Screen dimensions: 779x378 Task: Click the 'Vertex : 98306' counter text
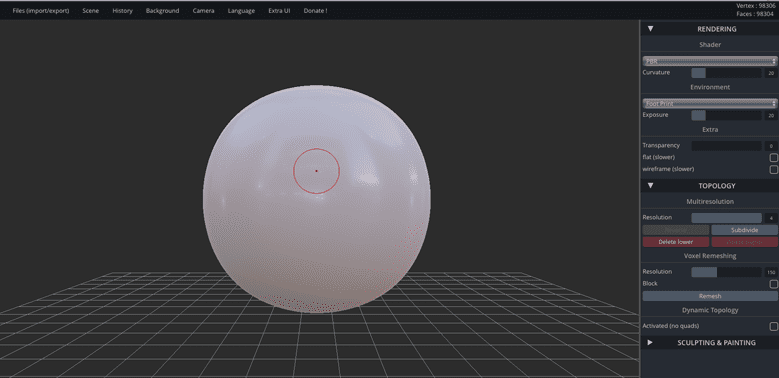[x=755, y=5]
